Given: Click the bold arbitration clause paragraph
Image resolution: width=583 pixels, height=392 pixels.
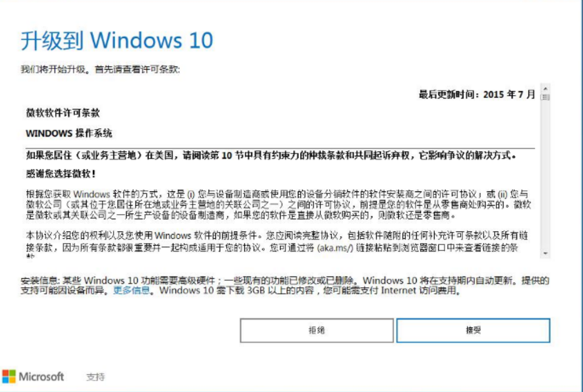Looking at the screenshot, I should (x=271, y=156).
